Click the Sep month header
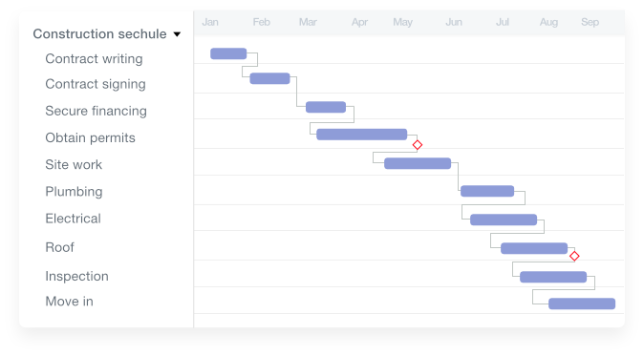Image resolution: width=644 pixels, height=356 pixels. [590, 22]
